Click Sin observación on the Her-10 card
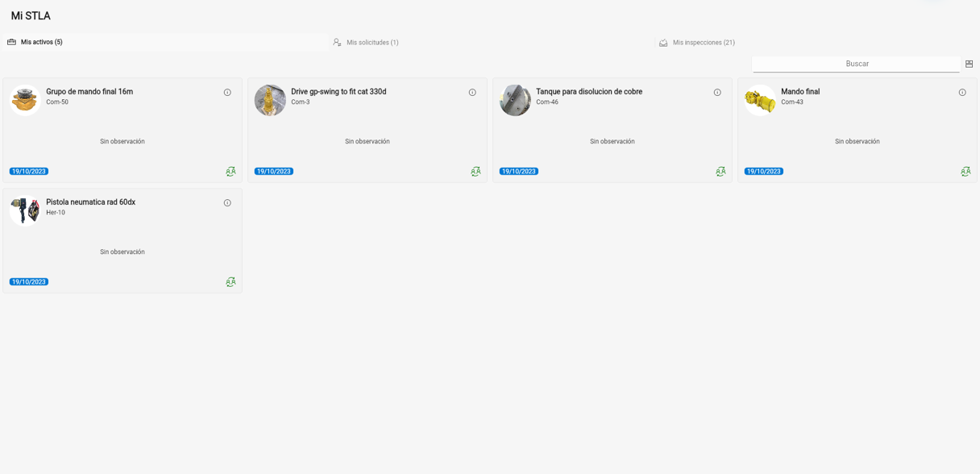 (122, 252)
